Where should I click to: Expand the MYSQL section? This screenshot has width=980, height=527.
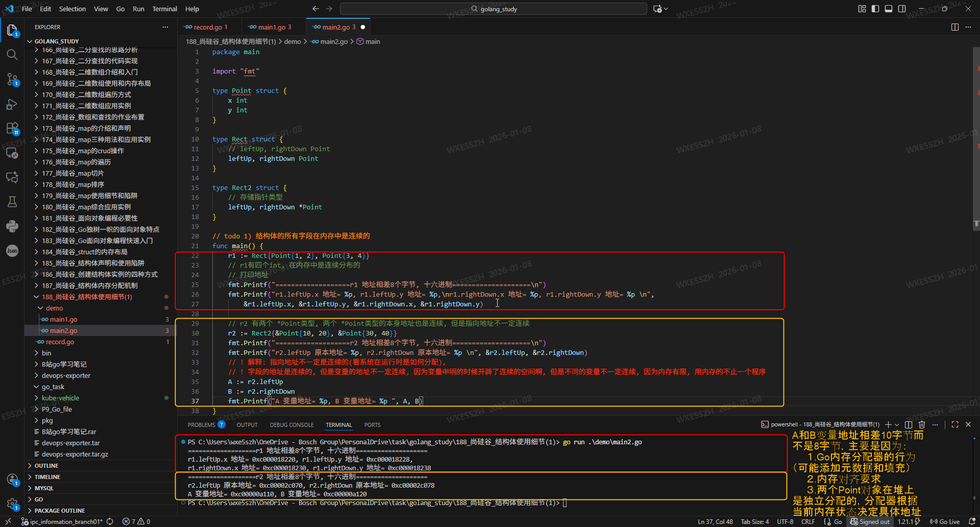pos(100,488)
